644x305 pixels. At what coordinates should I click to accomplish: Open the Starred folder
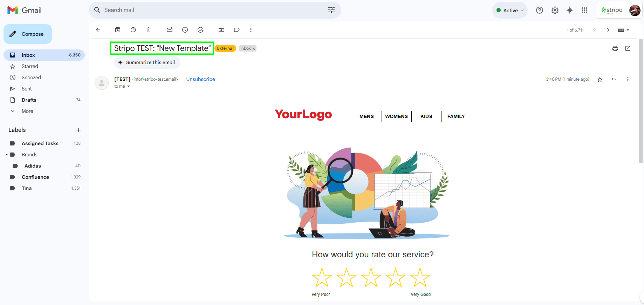click(30, 66)
